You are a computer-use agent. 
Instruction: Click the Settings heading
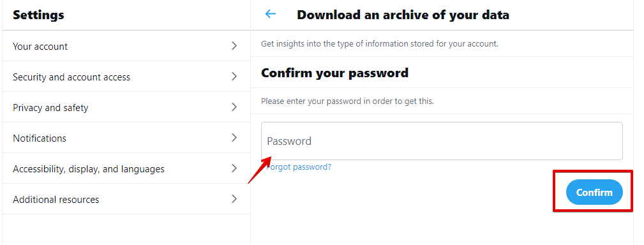click(x=38, y=15)
